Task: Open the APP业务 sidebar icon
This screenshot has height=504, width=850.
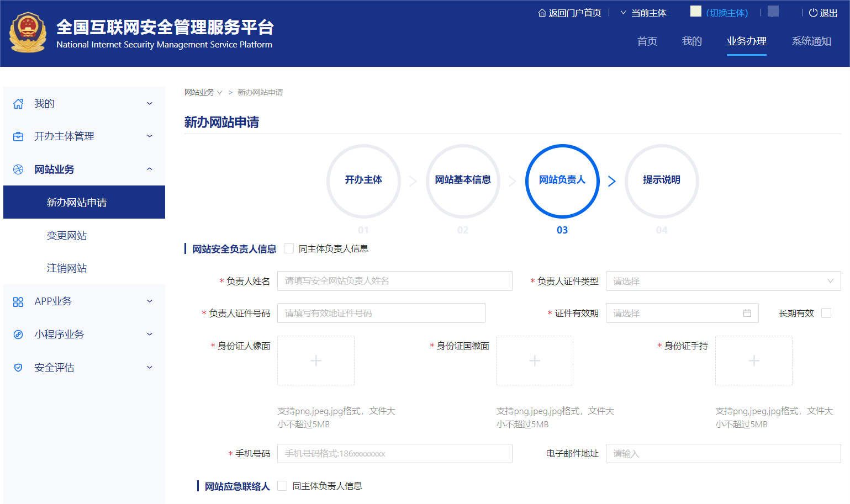Action: 18,301
